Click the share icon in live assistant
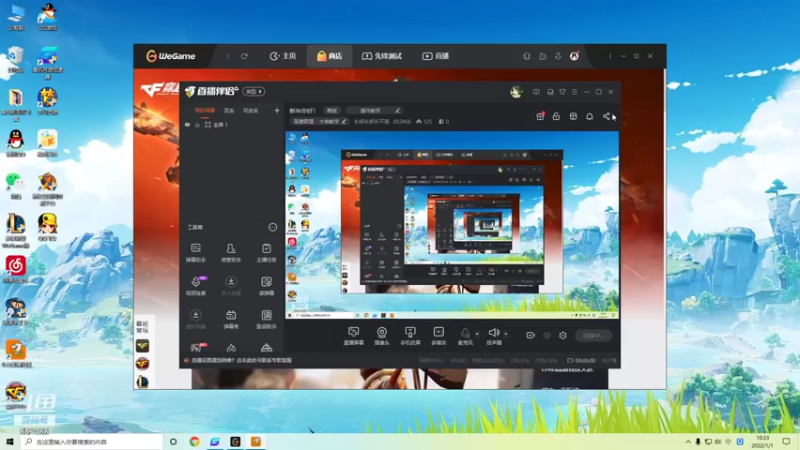Screen dimensions: 800x450 tap(606, 116)
